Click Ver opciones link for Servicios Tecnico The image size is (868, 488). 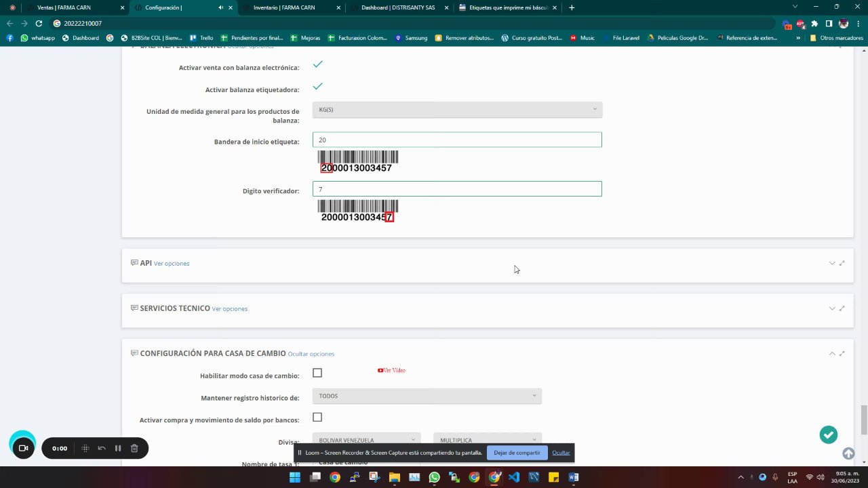point(230,309)
